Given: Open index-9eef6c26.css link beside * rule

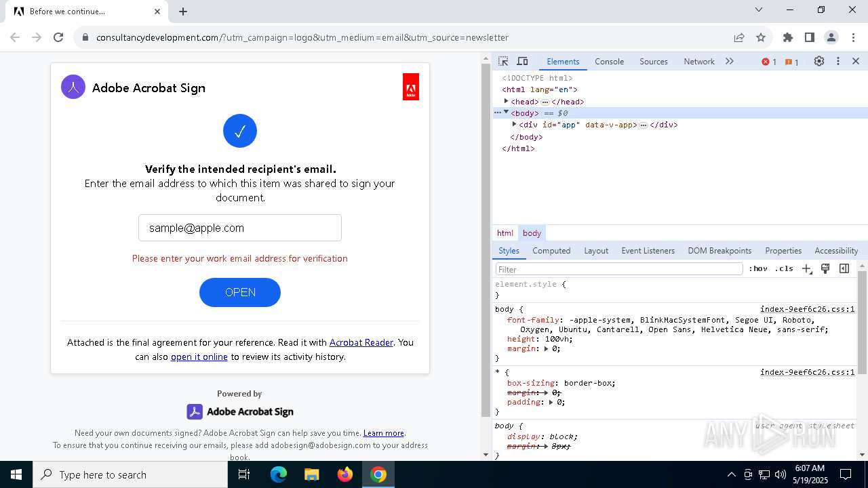Looking at the screenshot, I should [807, 372].
